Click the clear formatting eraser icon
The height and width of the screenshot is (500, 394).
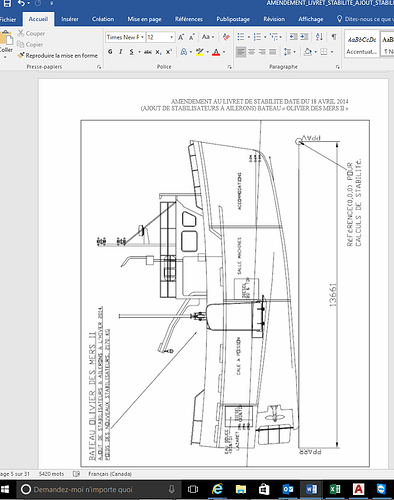coord(226,37)
